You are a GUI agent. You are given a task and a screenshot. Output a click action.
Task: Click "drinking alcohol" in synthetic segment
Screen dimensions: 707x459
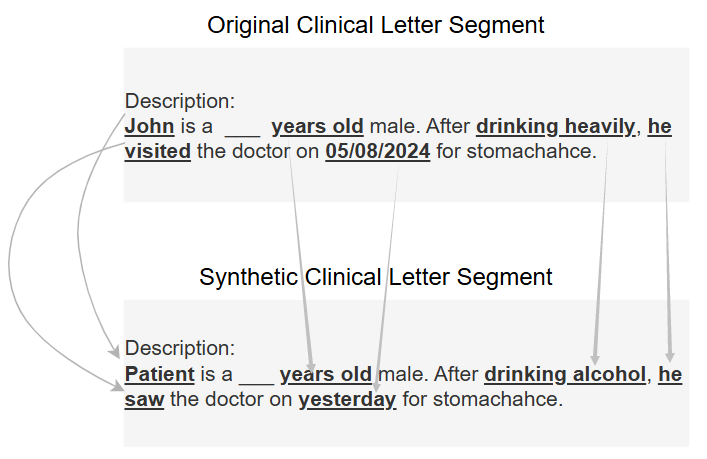click(x=565, y=375)
